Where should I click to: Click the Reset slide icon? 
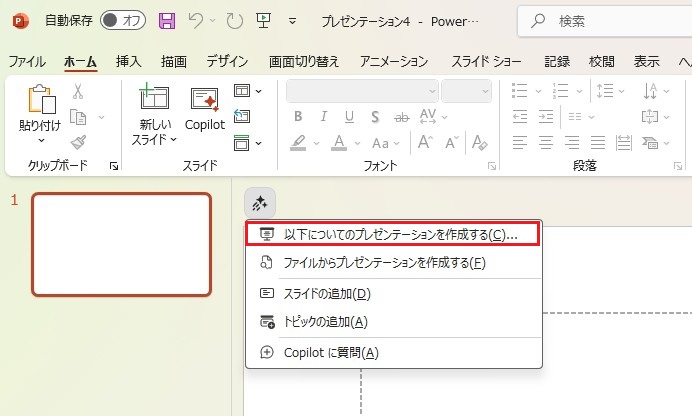[x=241, y=117]
